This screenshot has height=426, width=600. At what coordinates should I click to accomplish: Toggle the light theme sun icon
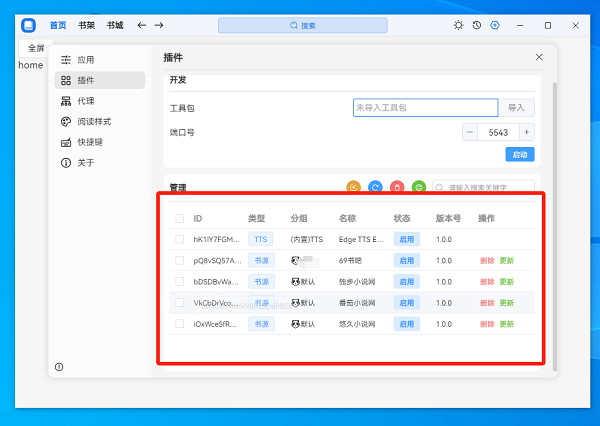point(458,25)
